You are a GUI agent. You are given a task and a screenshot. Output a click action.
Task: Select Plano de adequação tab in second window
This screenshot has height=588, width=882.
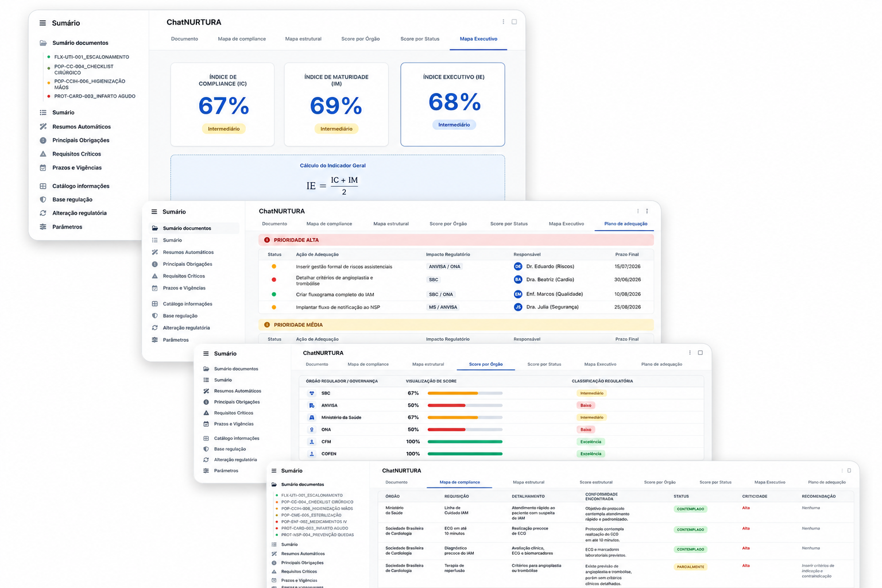626,224
